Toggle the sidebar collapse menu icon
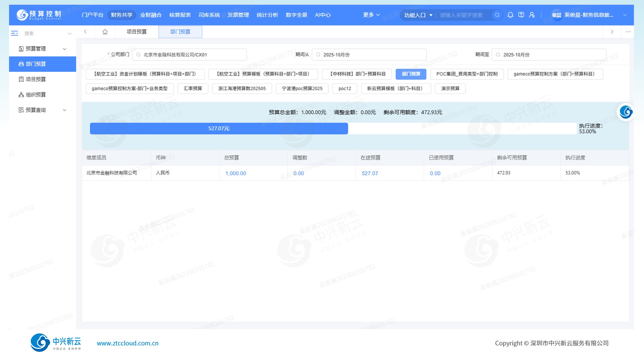 (14, 33)
